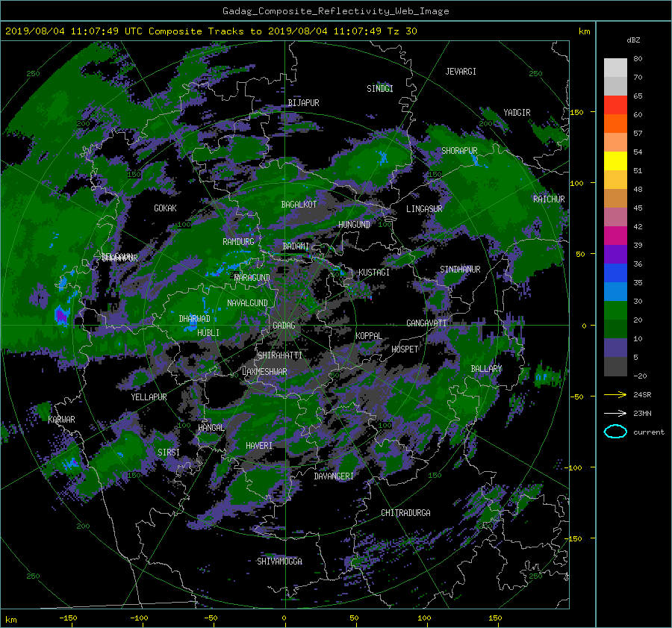
Task: Click the bright green swatch between 30 and 20 dBZ
Action: (x=615, y=311)
